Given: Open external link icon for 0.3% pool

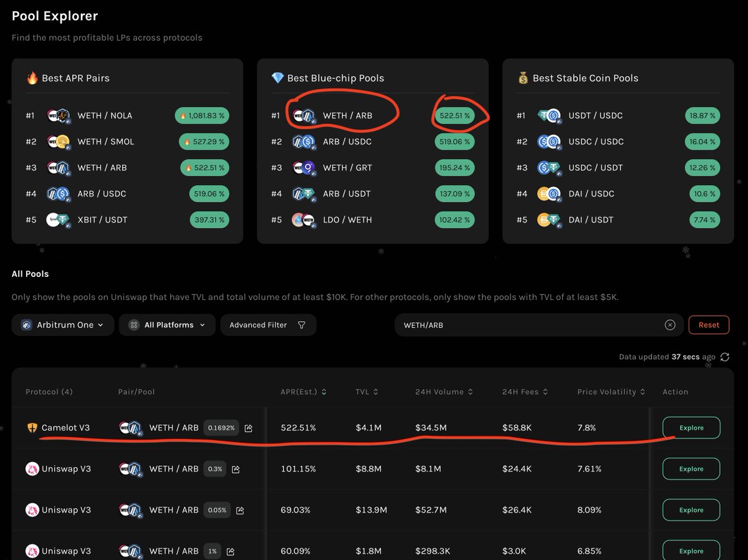Looking at the screenshot, I should pos(236,469).
